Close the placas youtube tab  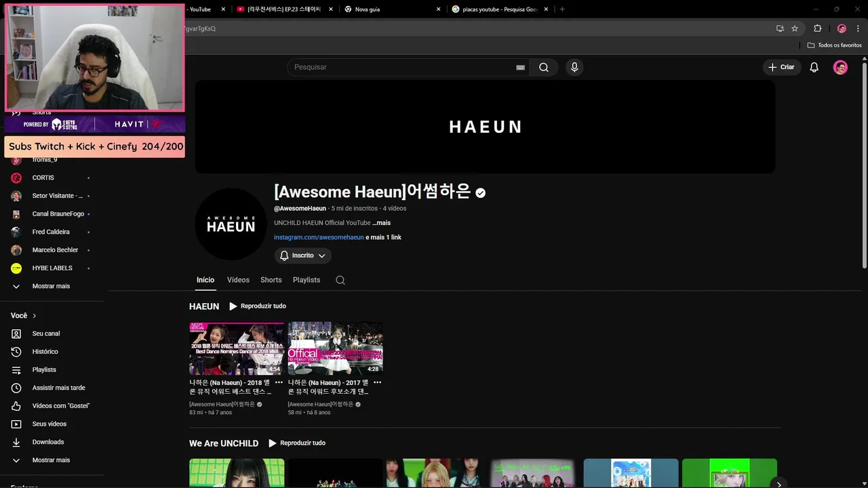point(546,9)
